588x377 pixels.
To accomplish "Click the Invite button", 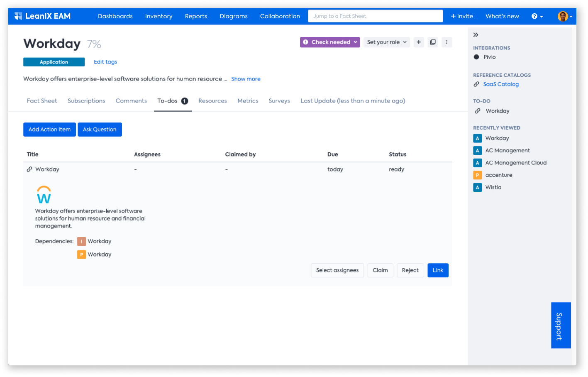I will (x=462, y=16).
